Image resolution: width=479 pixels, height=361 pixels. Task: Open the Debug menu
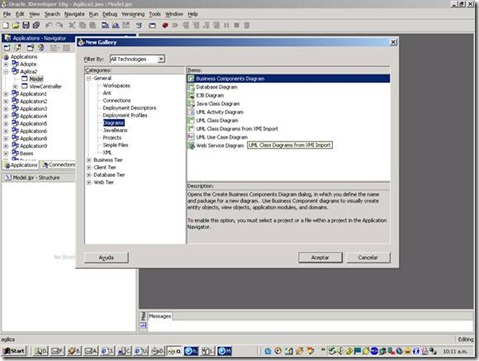[x=110, y=14]
